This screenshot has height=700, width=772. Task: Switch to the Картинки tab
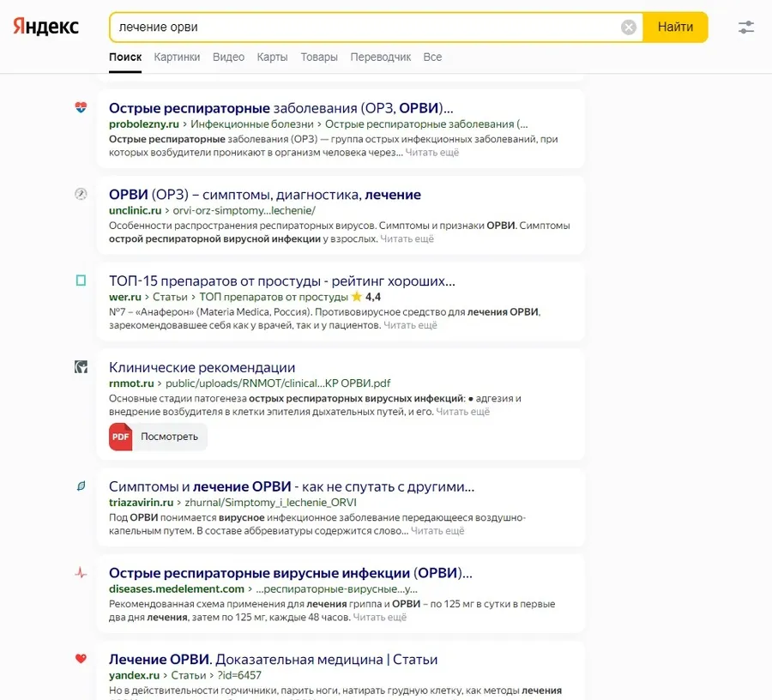click(x=177, y=57)
